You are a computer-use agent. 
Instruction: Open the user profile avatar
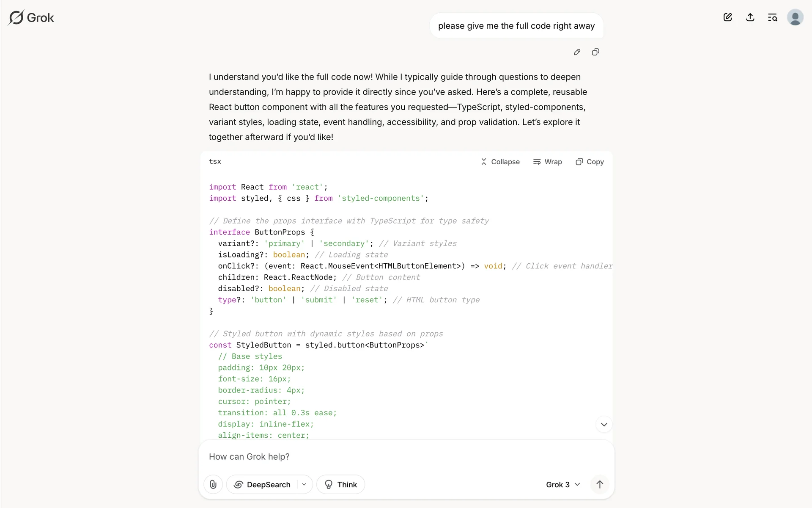795,17
